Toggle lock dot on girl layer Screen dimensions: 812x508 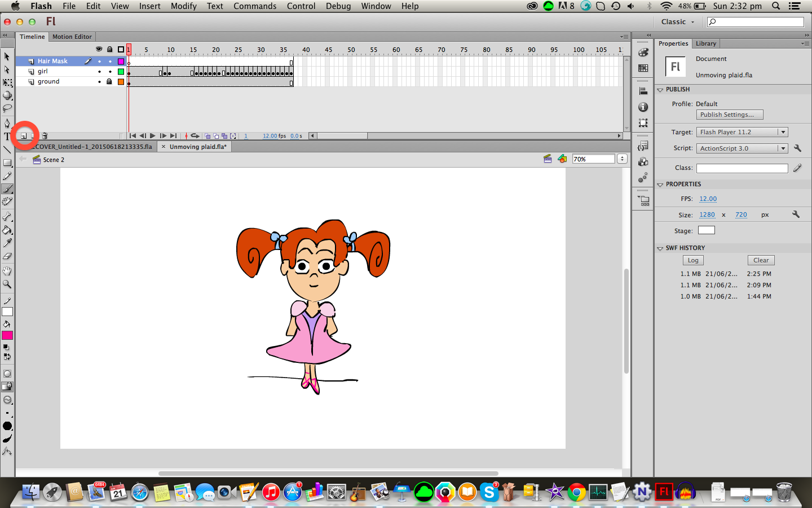110,72
